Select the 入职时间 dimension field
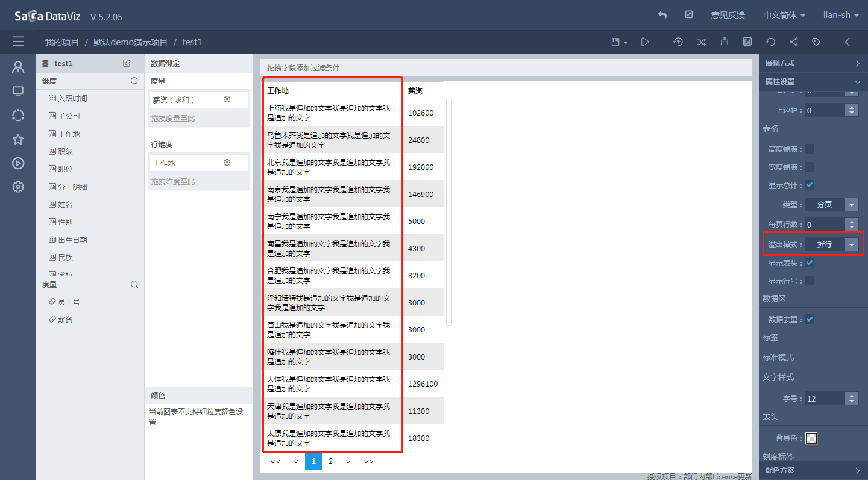Image resolution: width=868 pixels, height=480 pixels. click(72, 98)
